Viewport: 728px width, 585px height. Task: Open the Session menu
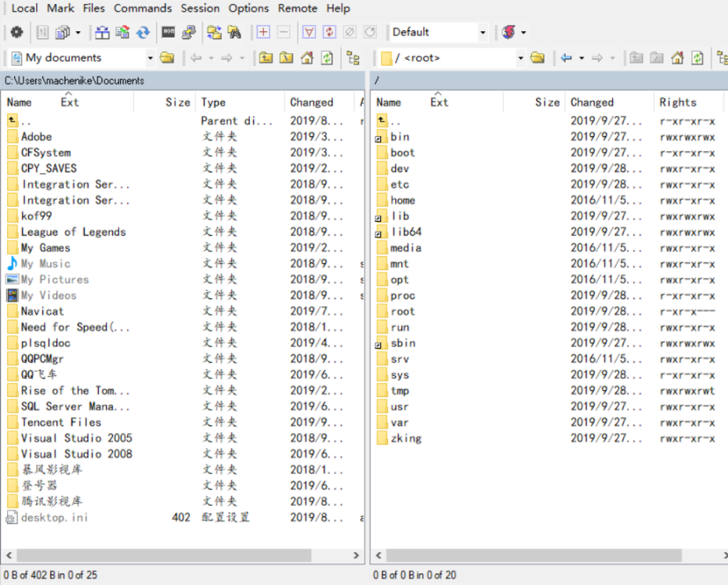point(200,9)
